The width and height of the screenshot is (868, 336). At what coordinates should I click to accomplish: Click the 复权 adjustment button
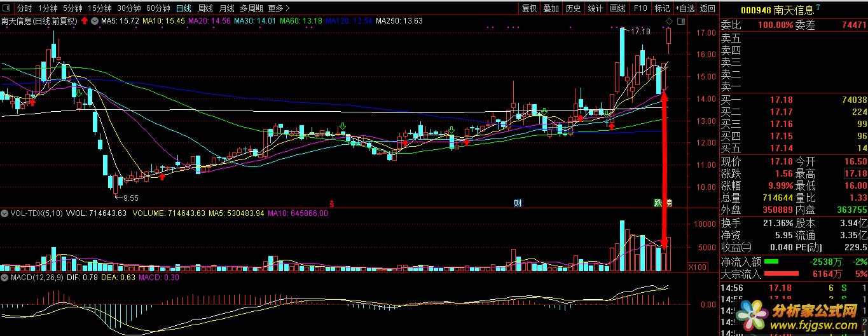pyautogui.click(x=530, y=8)
